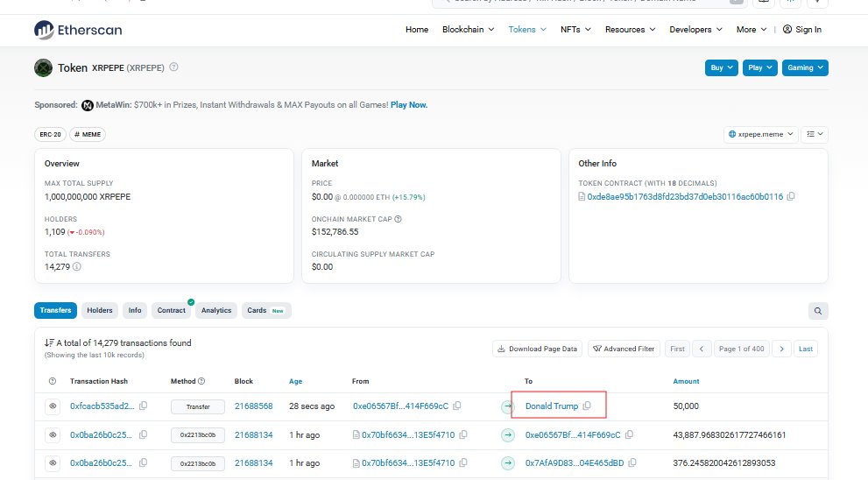Expand the Resources menu
This screenshot has height=480, width=868.
[x=631, y=30]
